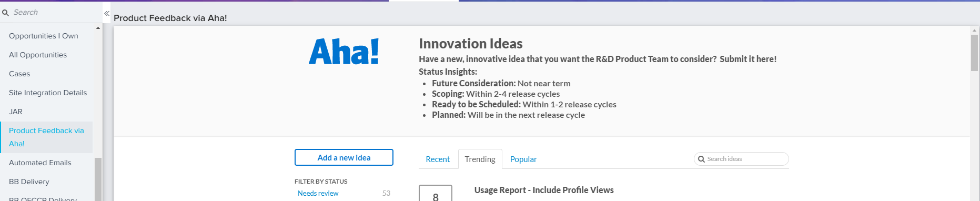Select Cases in the sidebar
Screen dimensions: 980x201
coord(19,74)
